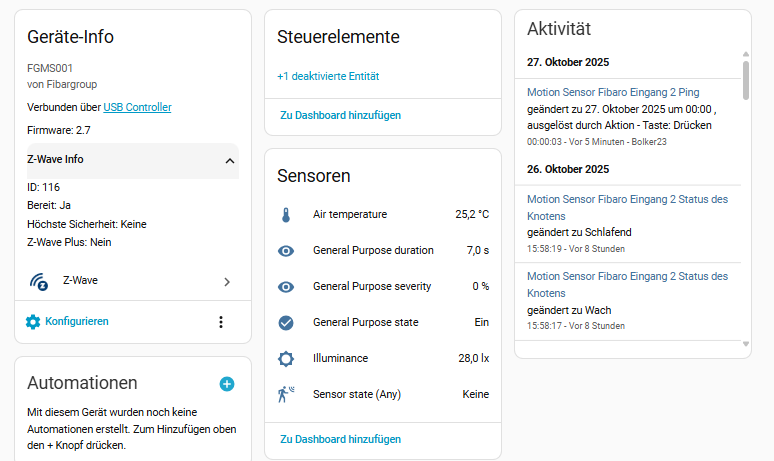Click the motion icon for Sensor state (Any)
774x461 pixels.
coord(286,394)
